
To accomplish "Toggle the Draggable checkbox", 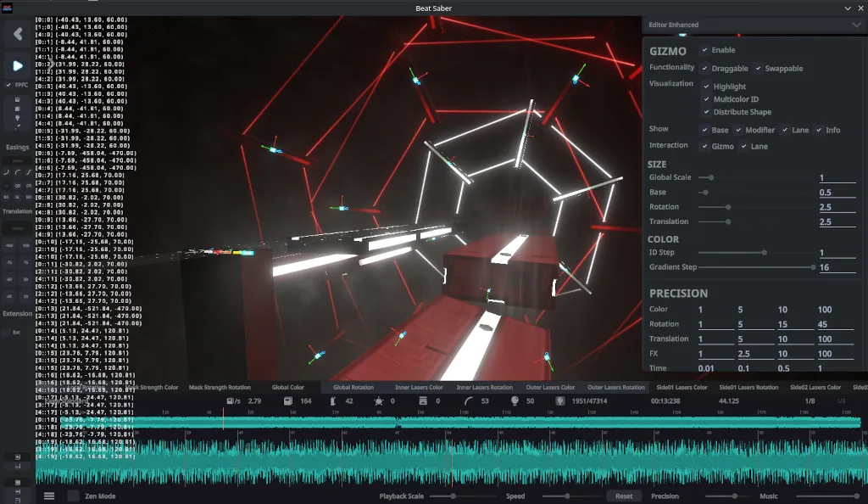I will [x=704, y=68].
